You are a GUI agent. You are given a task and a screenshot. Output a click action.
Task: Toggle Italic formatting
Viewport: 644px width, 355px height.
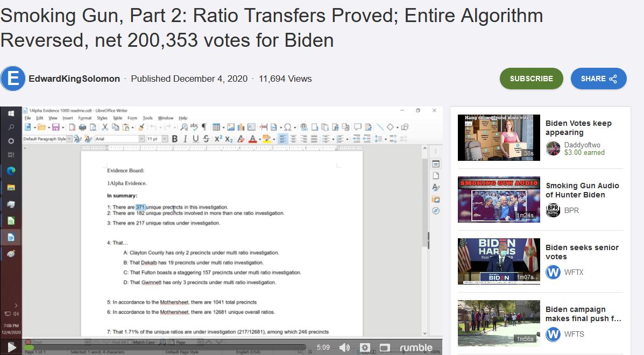coord(185,139)
